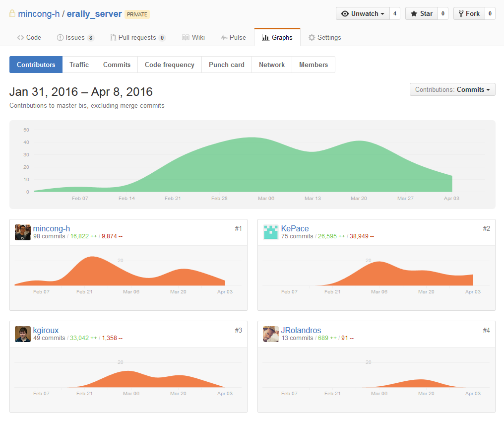504x421 pixels.
Task: Open the Issues tab
Action: point(75,38)
